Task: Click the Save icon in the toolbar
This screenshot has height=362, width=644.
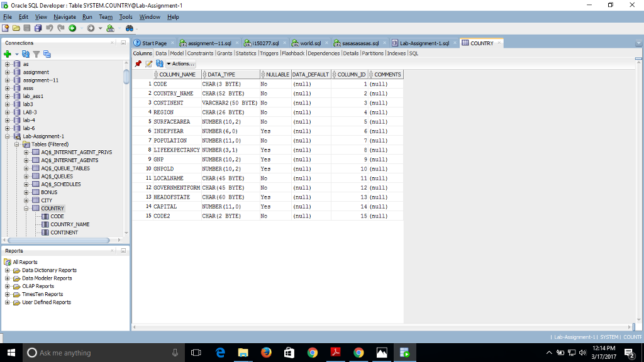Action: tap(26, 28)
